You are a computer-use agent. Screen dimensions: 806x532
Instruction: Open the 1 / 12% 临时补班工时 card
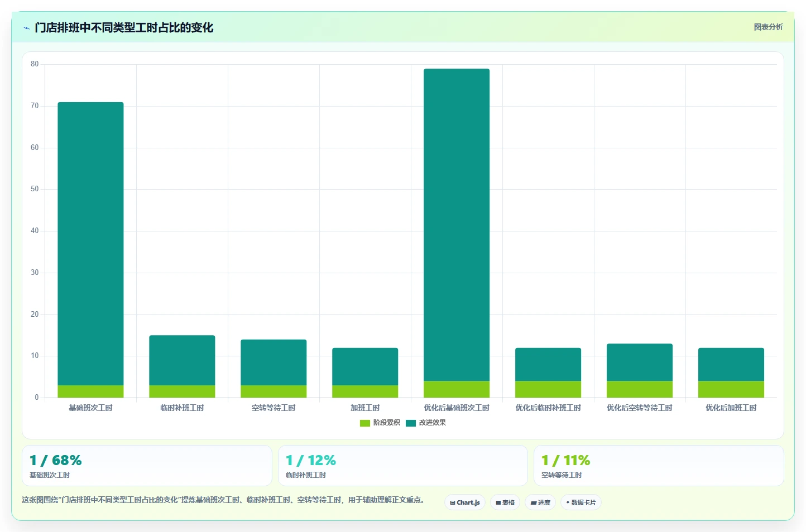point(403,466)
